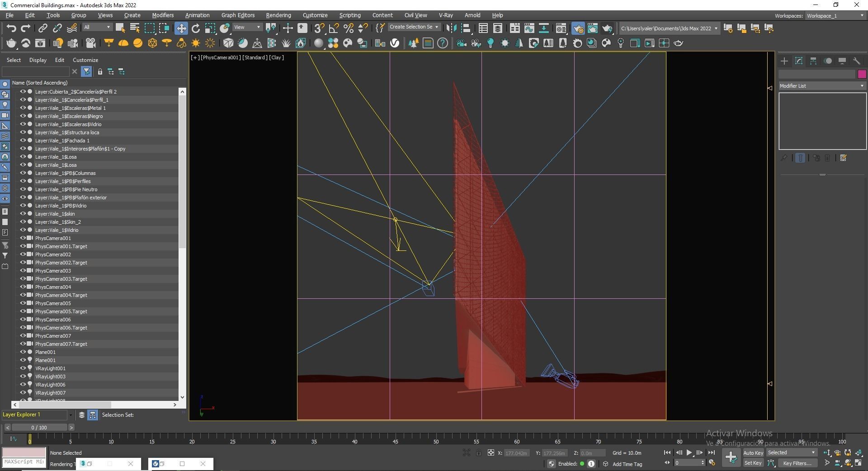Hide the Layer:Vale_1$Losa first row
The image size is (868, 471).
click(x=23, y=157)
